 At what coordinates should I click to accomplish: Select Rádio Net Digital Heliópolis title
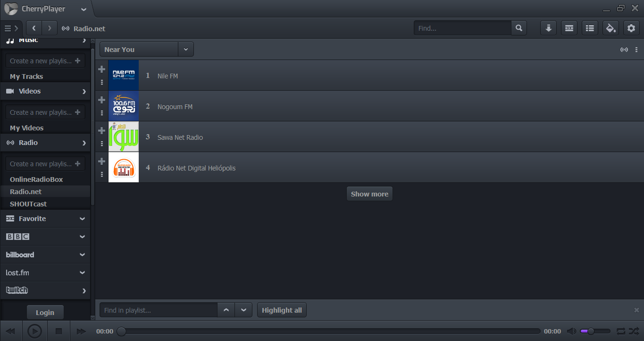pyautogui.click(x=197, y=168)
